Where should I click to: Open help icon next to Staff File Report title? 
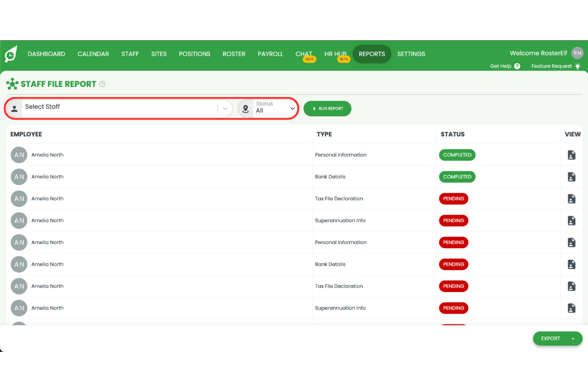coord(102,84)
